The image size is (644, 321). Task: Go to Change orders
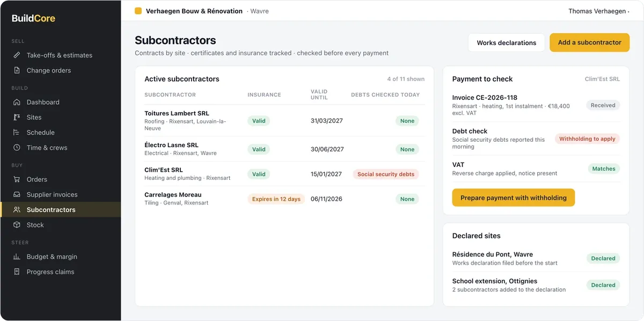60,70
